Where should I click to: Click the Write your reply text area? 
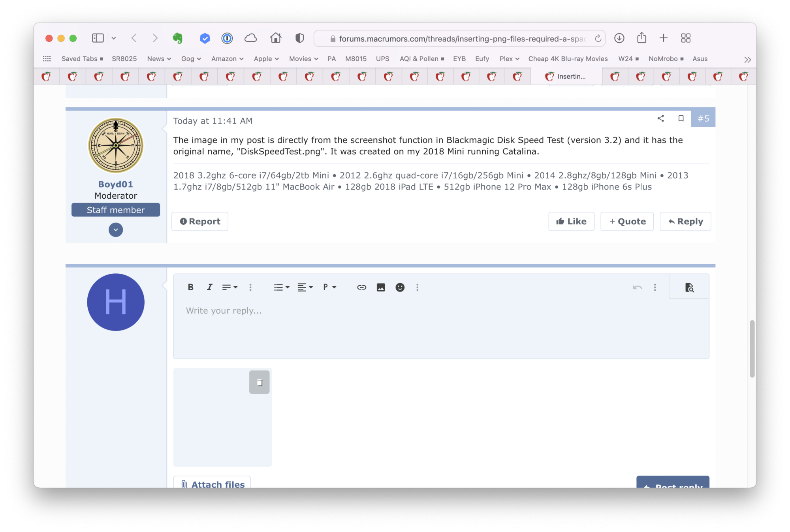[x=440, y=328]
